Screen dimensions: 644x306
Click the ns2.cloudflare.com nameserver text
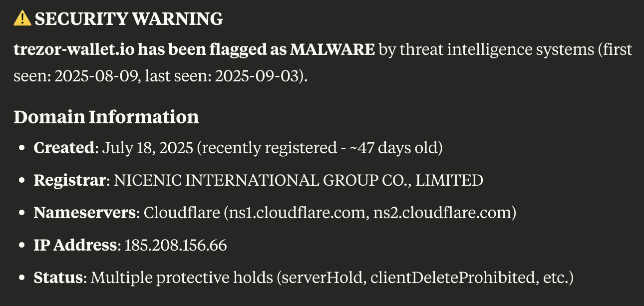pos(442,213)
